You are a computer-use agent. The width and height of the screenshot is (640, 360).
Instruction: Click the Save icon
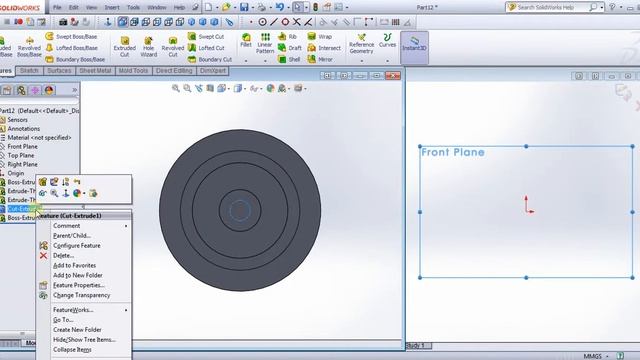244,7
